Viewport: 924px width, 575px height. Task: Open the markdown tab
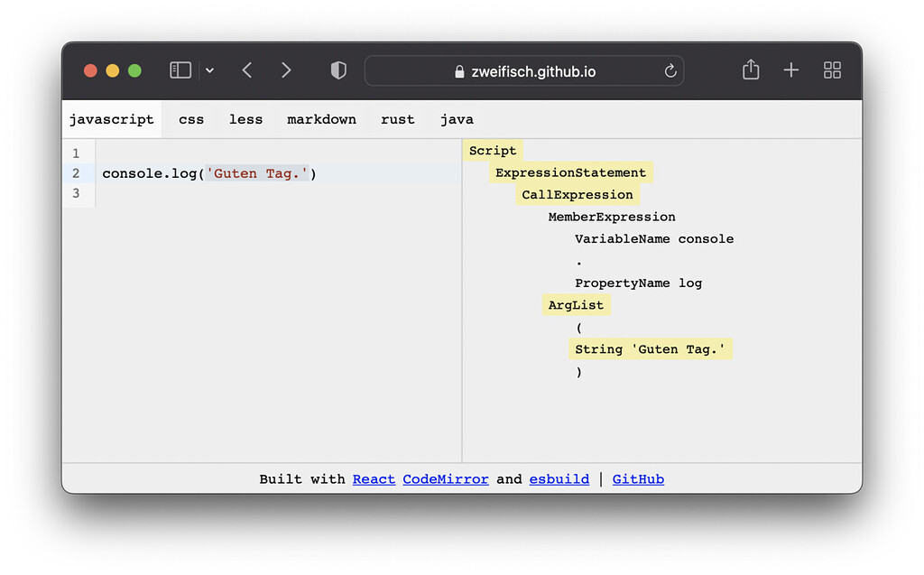point(321,119)
